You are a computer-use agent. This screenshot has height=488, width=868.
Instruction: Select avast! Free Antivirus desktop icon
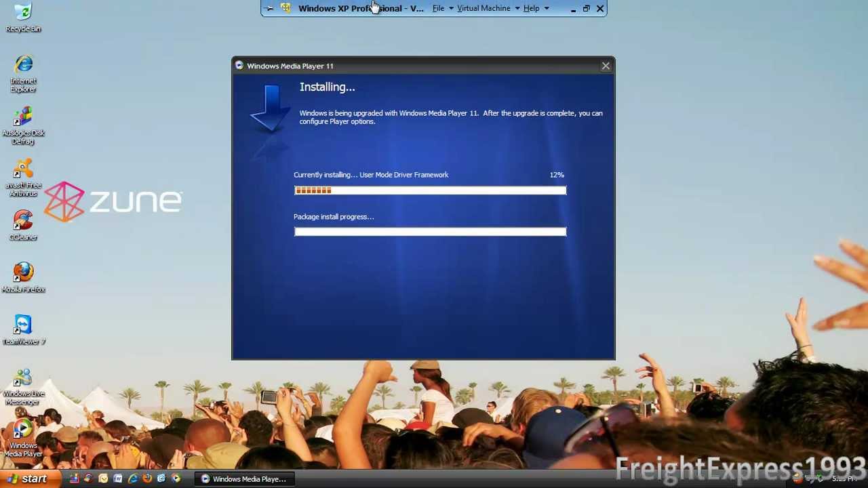pyautogui.click(x=23, y=178)
